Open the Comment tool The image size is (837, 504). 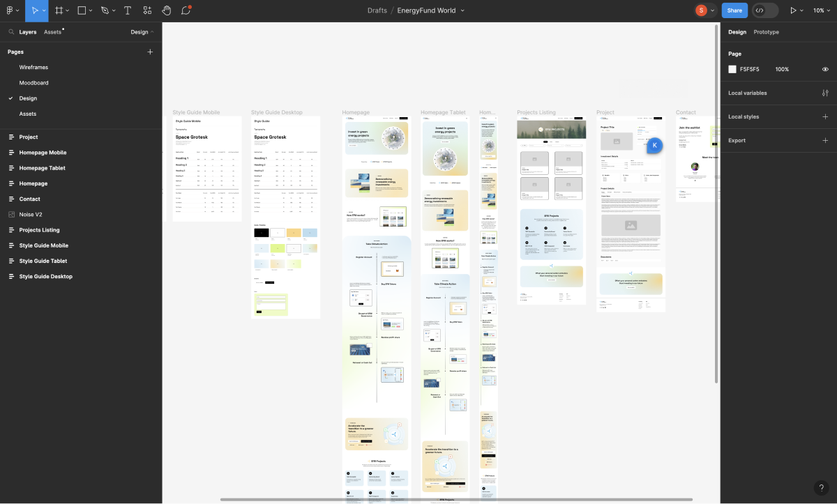(x=185, y=10)
